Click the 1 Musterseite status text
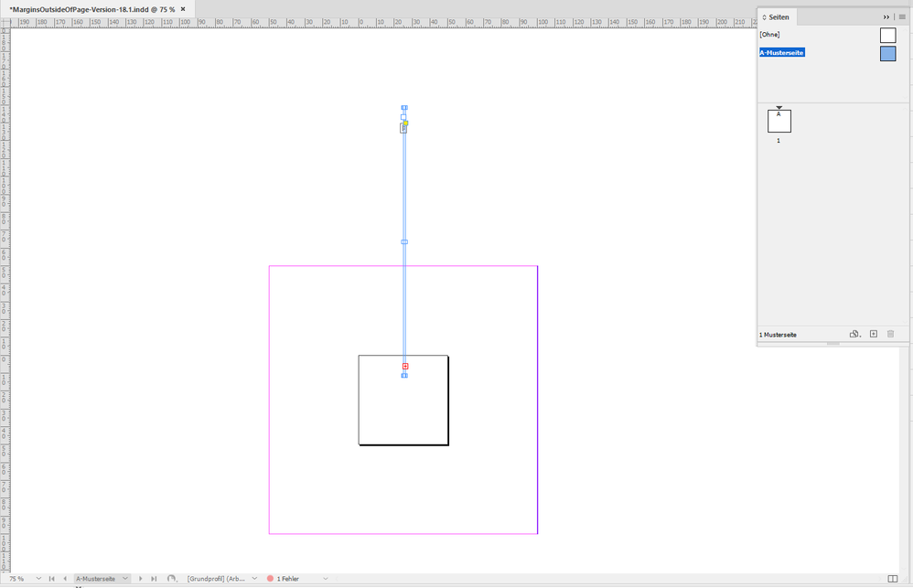 778,335
